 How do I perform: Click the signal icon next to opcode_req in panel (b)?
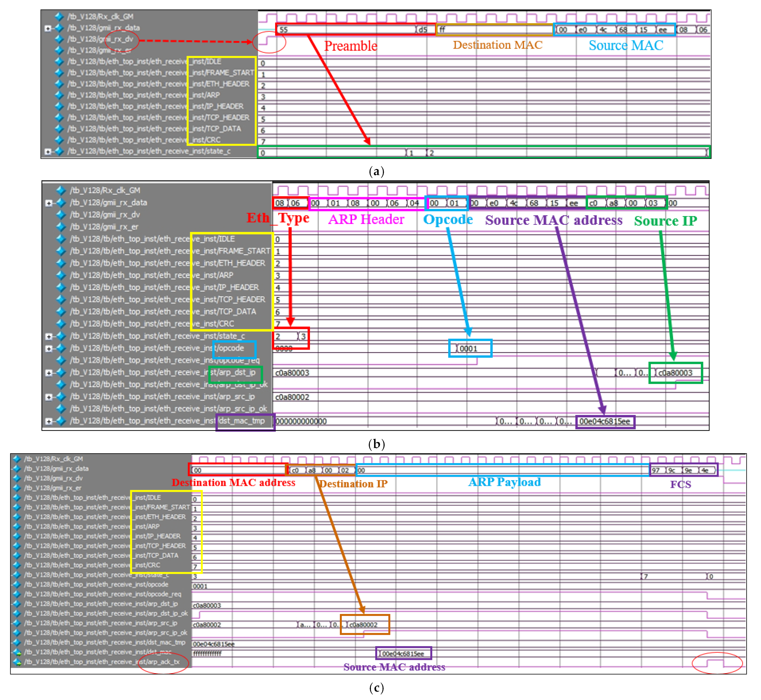tap(61, 360)
